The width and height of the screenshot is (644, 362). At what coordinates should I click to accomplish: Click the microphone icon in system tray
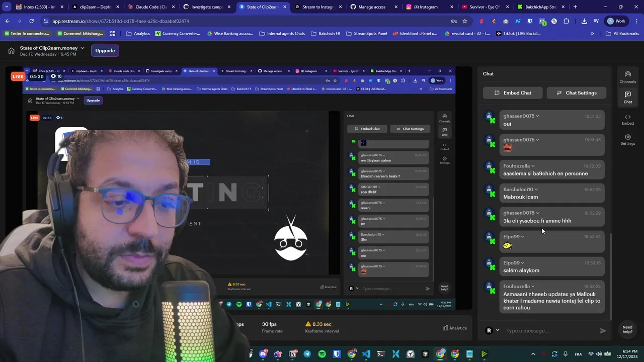[x=566, y=354]
